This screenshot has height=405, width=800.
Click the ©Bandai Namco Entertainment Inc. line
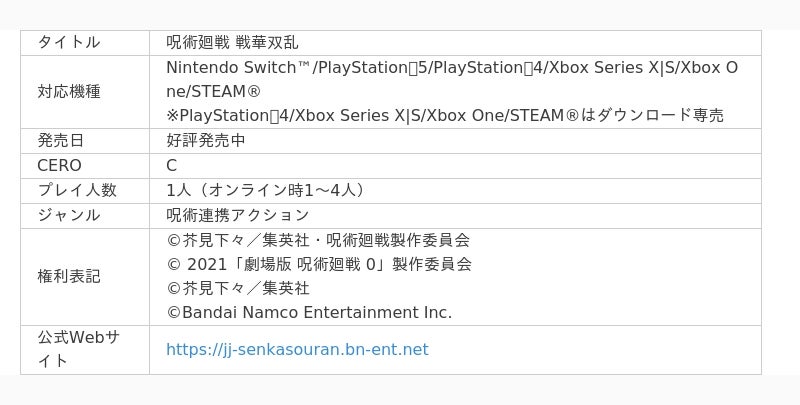(x=309, y=312)
